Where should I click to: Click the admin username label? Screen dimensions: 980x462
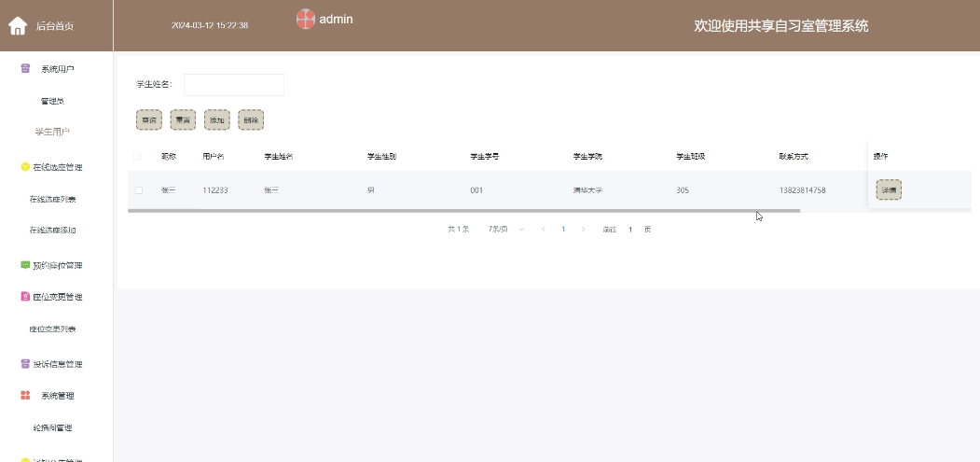pos(336,19)
